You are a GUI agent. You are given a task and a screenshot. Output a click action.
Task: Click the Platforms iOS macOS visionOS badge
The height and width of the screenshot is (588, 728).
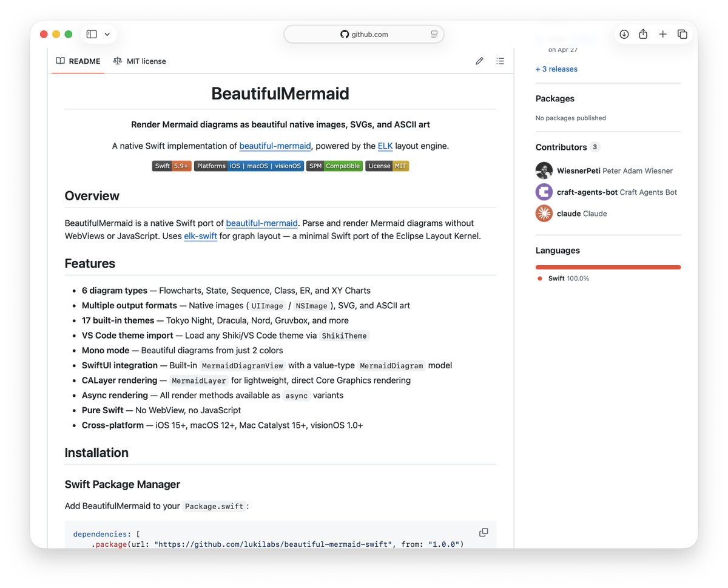249,166
